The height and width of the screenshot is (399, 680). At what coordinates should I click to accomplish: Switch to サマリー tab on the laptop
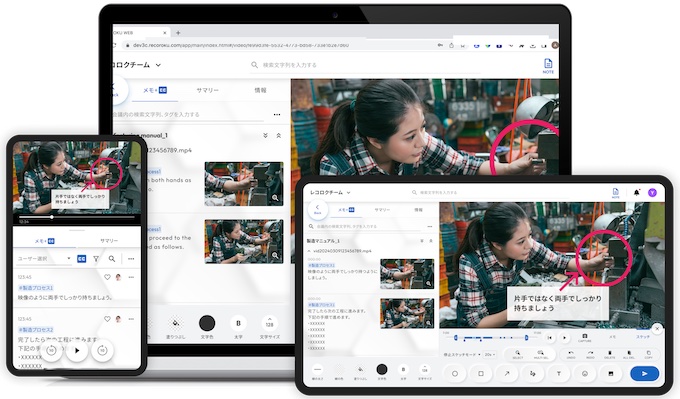(x=207, y=90)
